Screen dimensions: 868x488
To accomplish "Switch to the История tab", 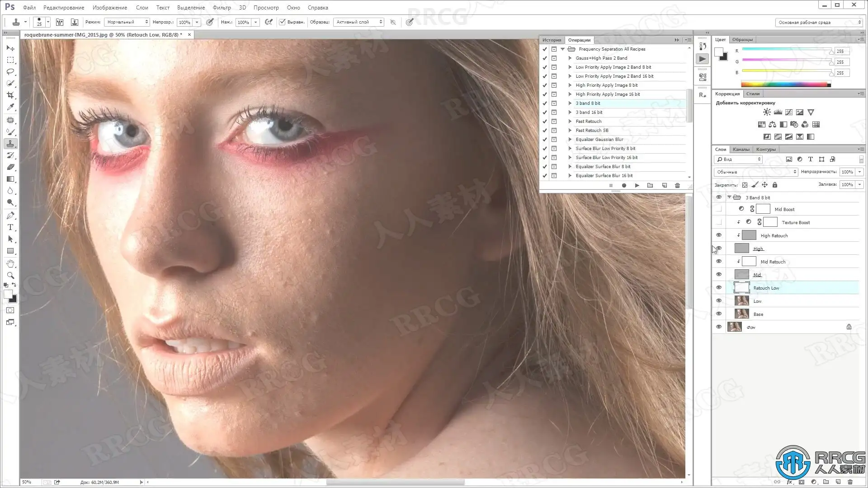I will tap(552, 40).
